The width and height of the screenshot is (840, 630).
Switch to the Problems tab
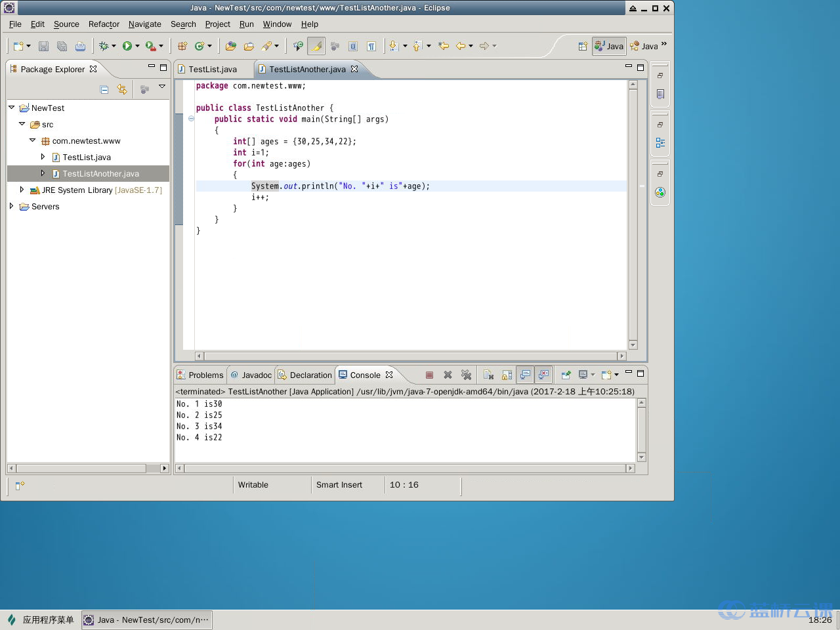tap(200, 375)
